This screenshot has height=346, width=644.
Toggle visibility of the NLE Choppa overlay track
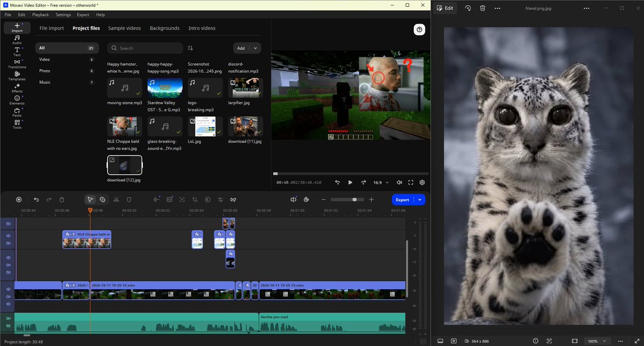[9, 235]
